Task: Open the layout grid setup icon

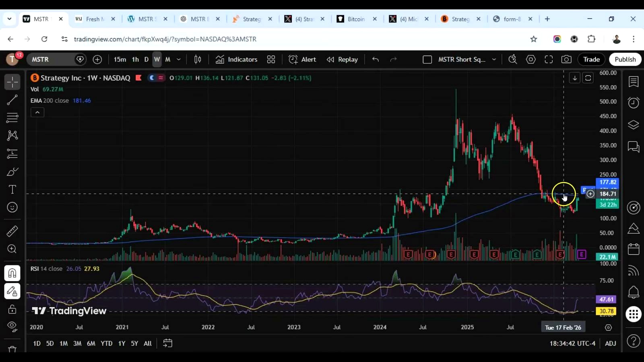Action: pyautogui.click(x=271, y=60)
